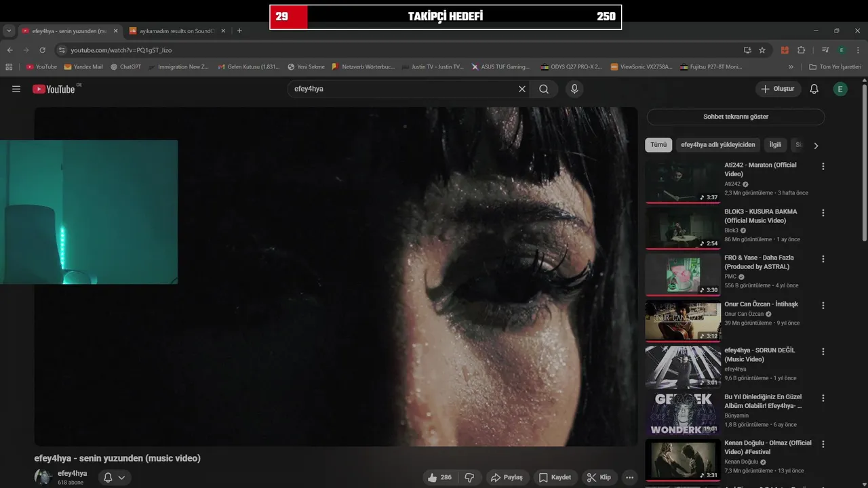
Task: Select the İlgili filter chip
Action: click(x=775, y=145)
